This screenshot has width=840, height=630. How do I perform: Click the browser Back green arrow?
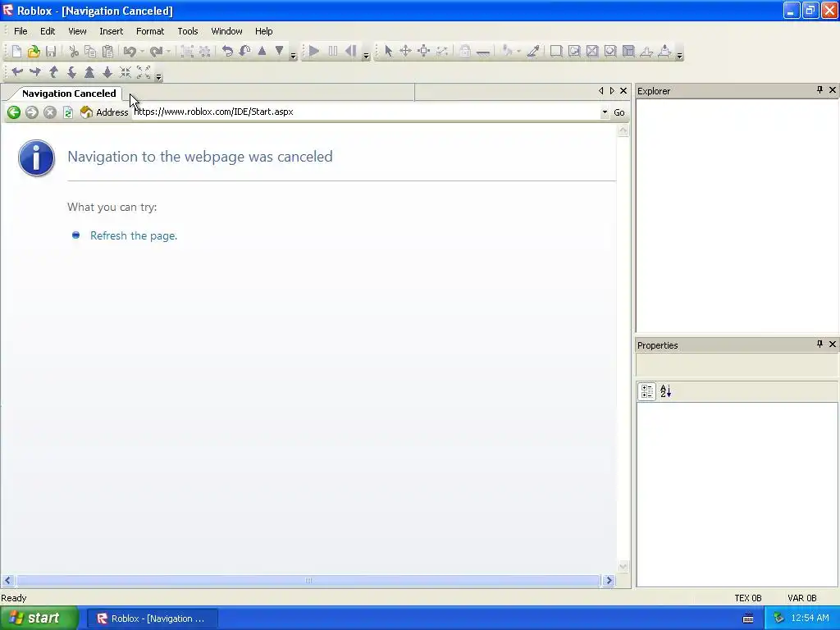pyautogui.click(x=14, y=112)
